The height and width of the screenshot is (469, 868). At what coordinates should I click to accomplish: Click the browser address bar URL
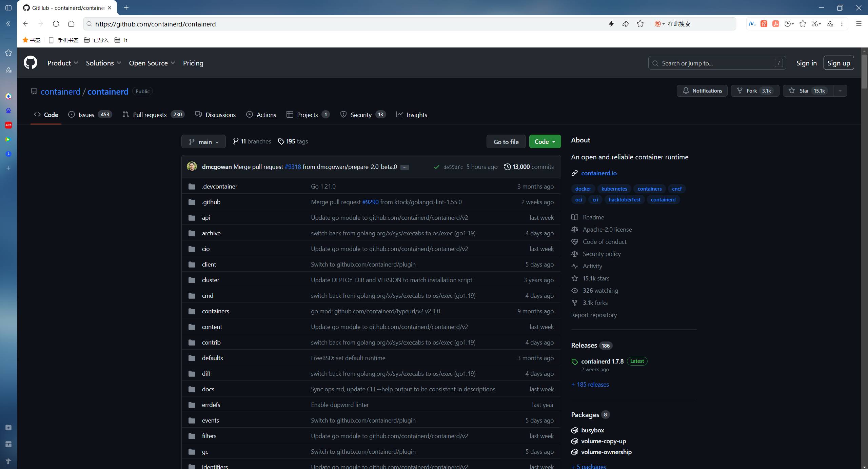tap(155, 24)
